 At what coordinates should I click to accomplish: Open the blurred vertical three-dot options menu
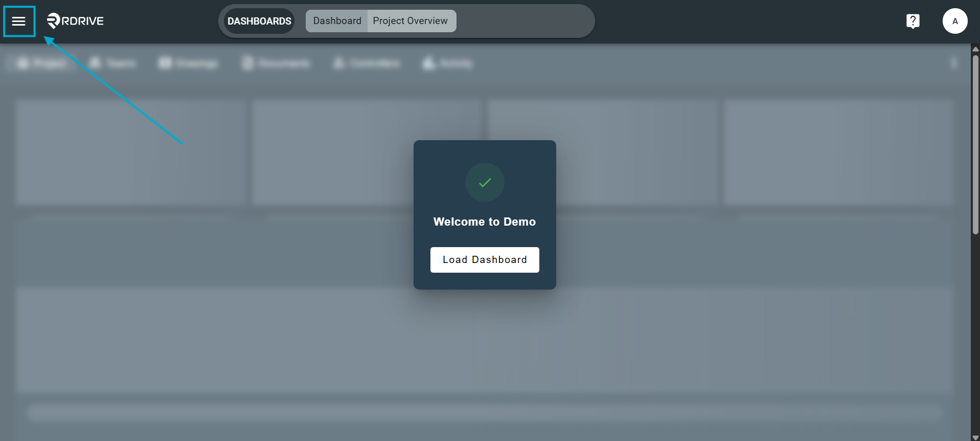coord(954,63)
